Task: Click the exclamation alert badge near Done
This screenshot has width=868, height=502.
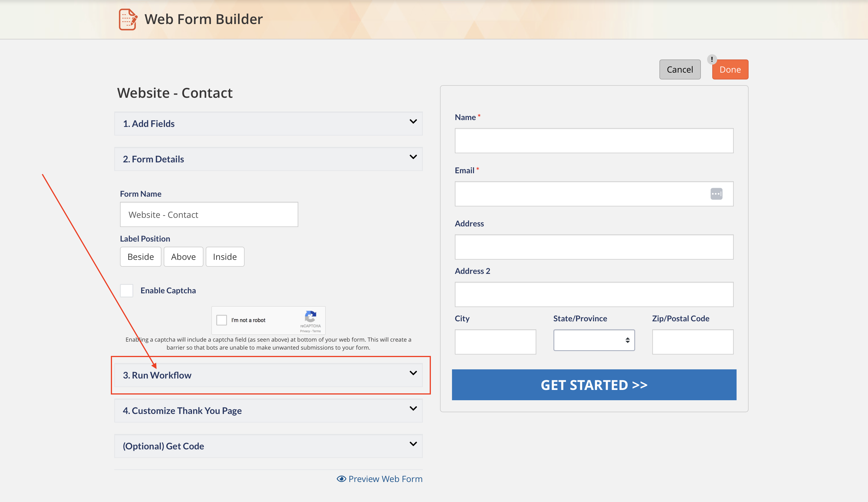Action: point(712,59)
